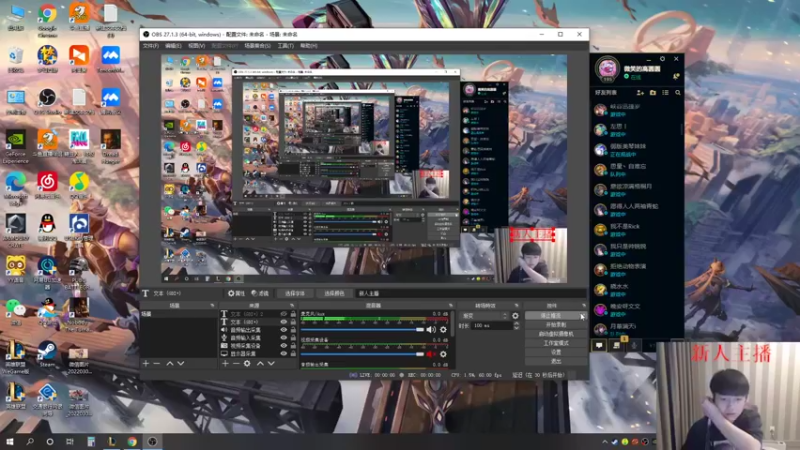Move scene down with arrow icon
Viewport: 800px width, 450px height.
click(181, 363)
